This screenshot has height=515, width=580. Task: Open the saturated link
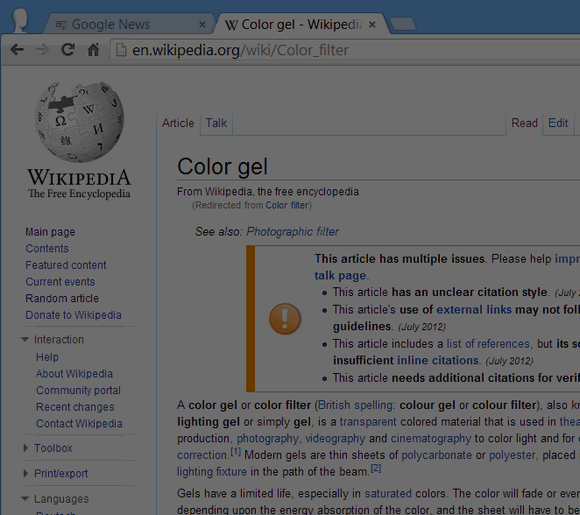(388, 494)
